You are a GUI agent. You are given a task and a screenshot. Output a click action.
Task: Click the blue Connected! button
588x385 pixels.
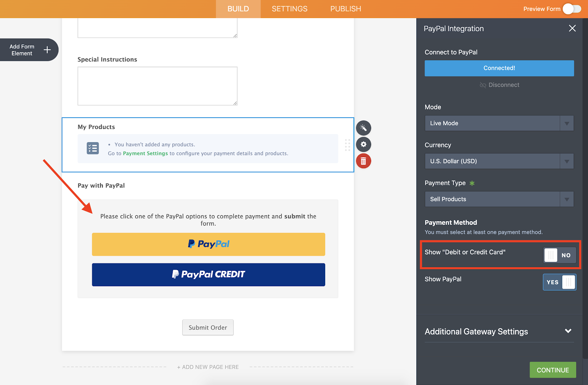pyautogui.click(x=499, y=68)
